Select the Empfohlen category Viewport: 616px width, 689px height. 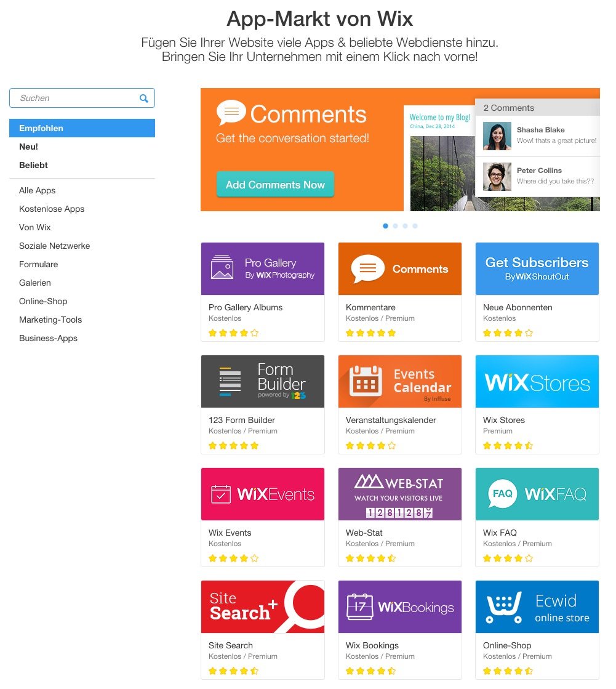point(82,128)
